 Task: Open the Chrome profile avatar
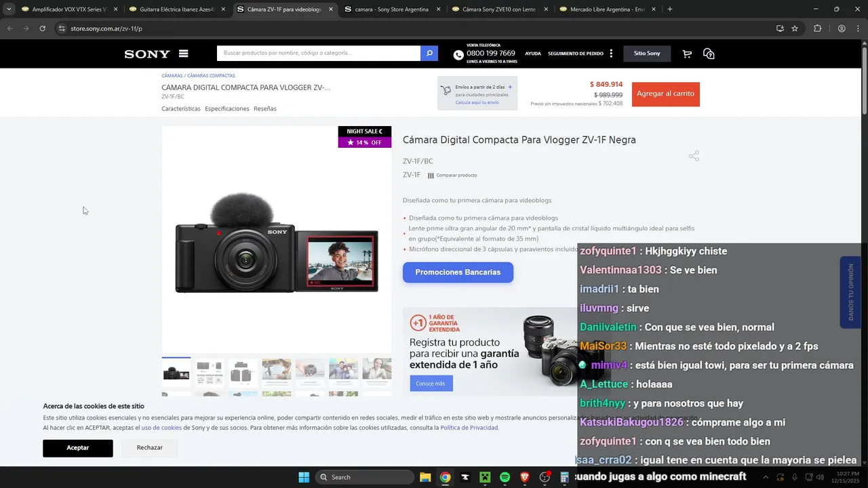coord(842,28)
